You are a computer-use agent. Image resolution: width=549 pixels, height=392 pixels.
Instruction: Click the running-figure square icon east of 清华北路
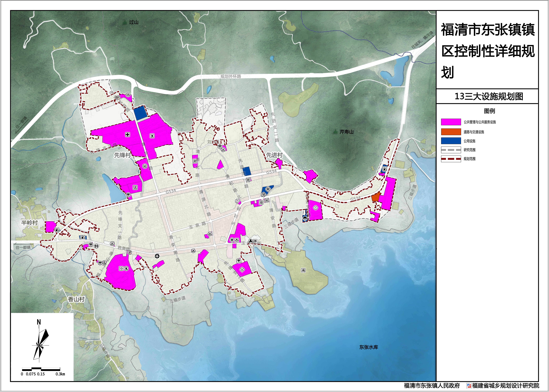(x=152, y=136)
